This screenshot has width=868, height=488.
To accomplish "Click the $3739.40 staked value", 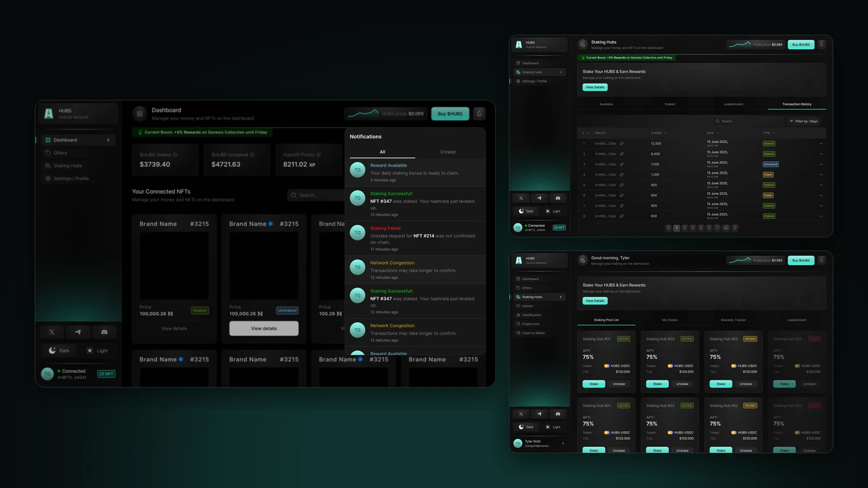I will [x=155, y=164].
